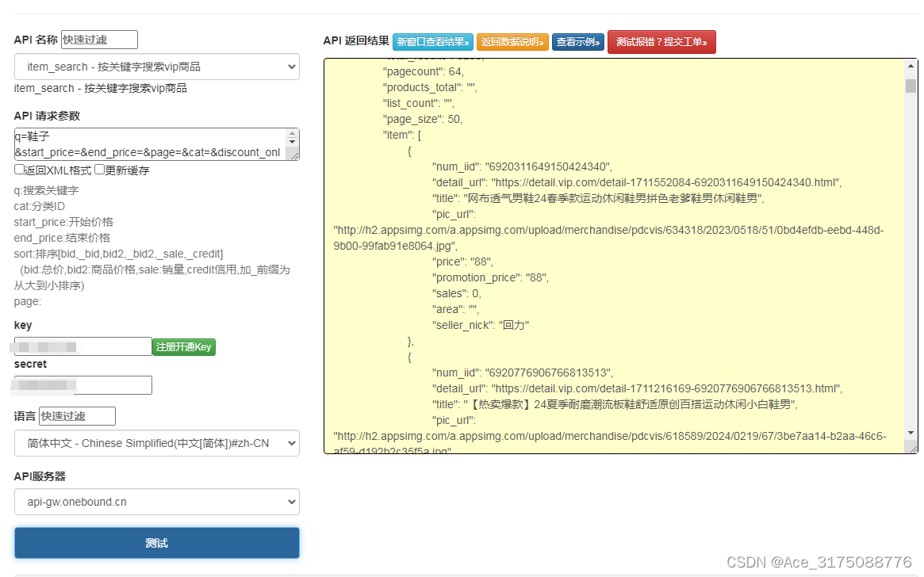Click the 新窗口查看结果 button

tap(432, 42)
